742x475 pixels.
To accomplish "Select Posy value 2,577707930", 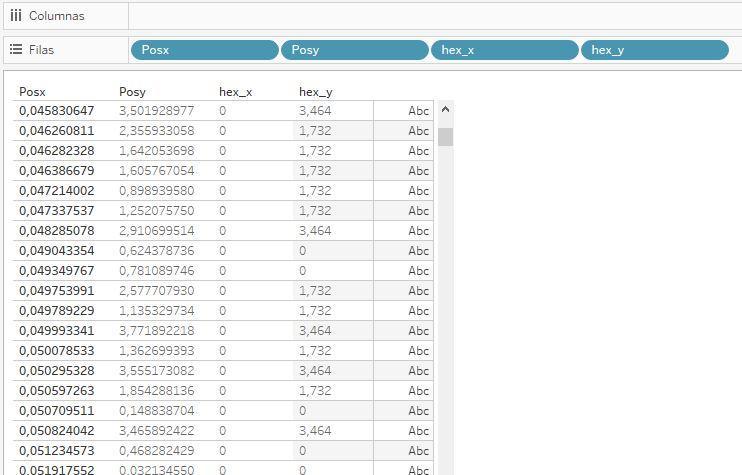I will pyautogui.click(x=157, y=290).
